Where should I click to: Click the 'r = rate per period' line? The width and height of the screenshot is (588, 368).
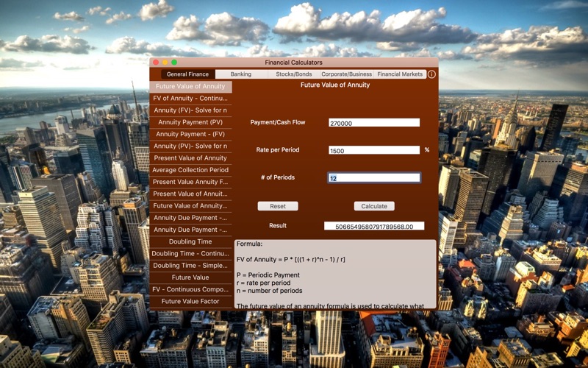pos(264,283)
